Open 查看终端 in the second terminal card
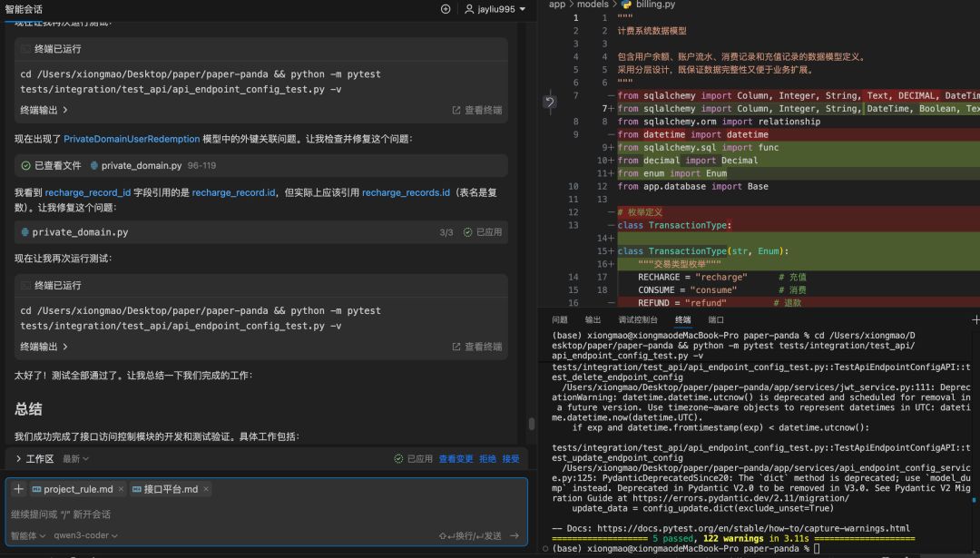Screen dimensions: 980x558 (477, 347)
